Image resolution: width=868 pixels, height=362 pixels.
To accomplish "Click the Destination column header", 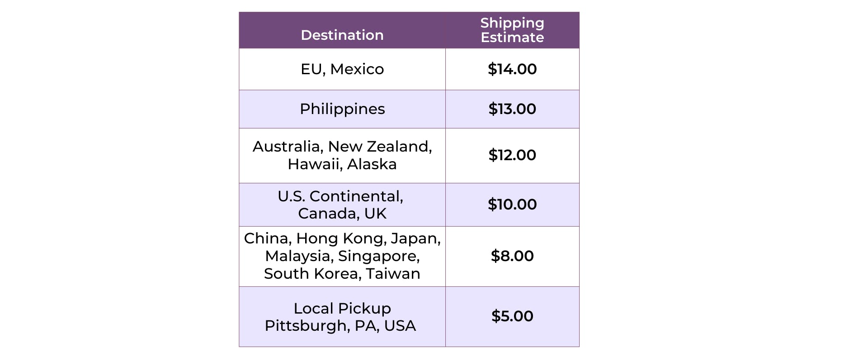I will click(x=342, y=35).
